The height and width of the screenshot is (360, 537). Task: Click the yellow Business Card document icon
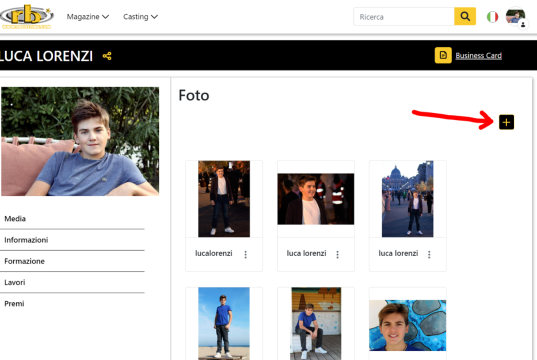pyautogui.click(x=443, y=55)
